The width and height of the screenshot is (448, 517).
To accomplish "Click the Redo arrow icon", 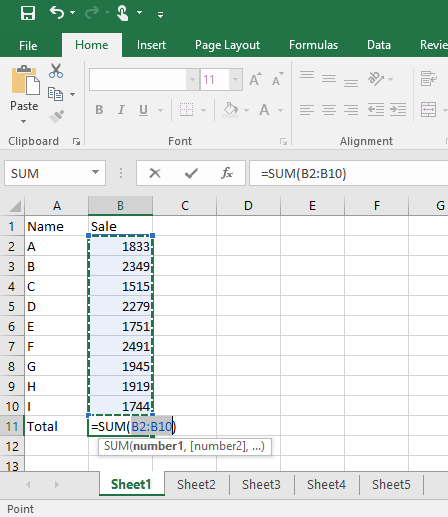I will [x=92, y=13].
